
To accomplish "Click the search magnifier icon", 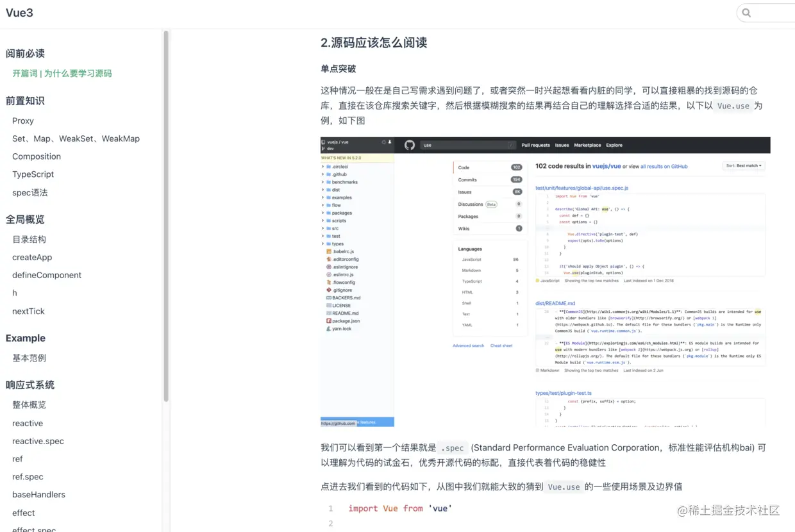I will point(746,13).
